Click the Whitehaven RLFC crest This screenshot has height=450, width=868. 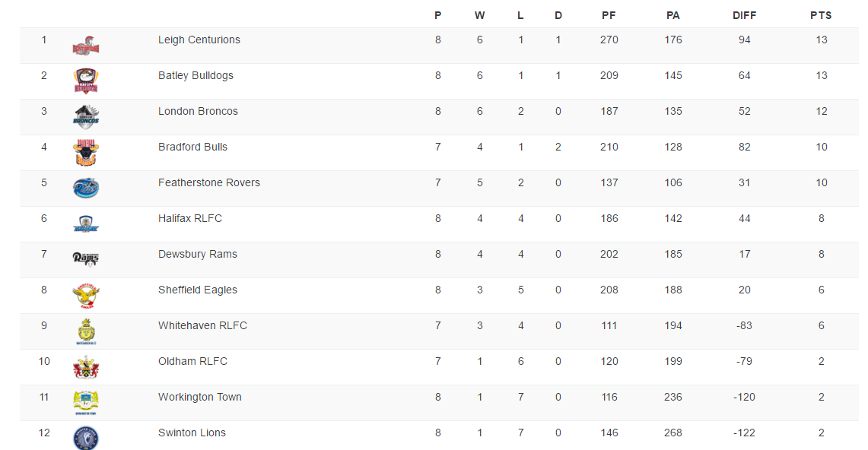(86, 331)
